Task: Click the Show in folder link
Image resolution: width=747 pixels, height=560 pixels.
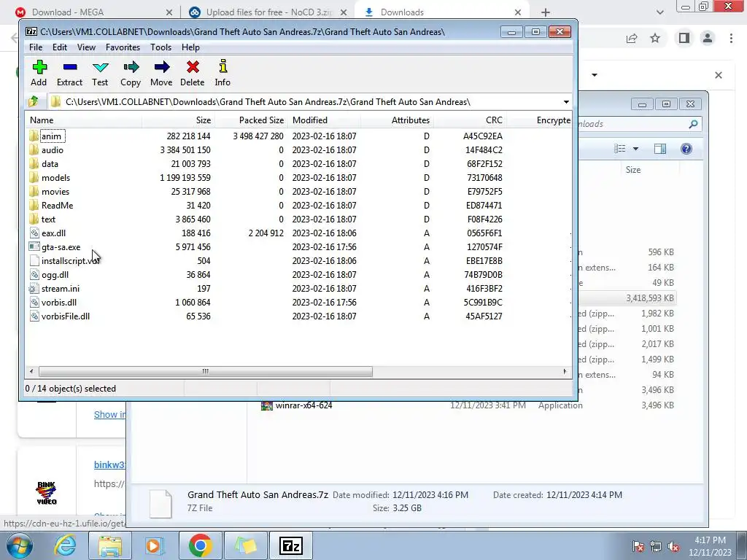Action: pyautogui.click(x=110, y=414)
